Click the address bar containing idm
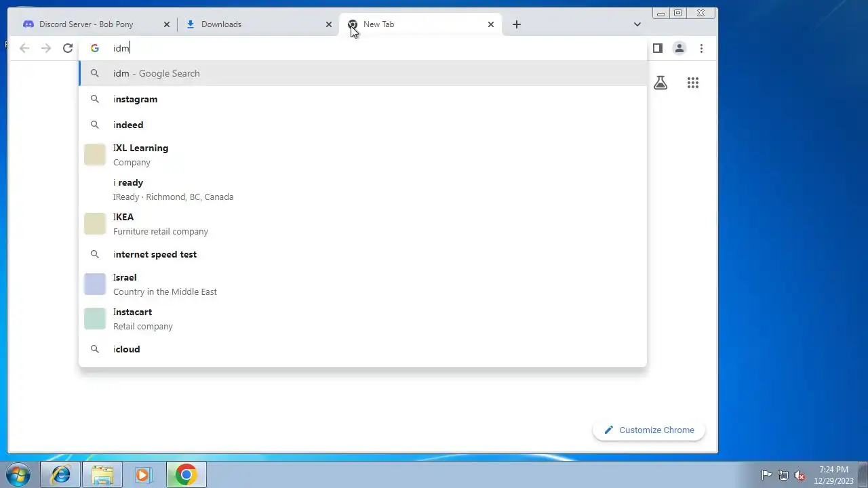This screenshot has height=488, width=868. click(x=363, y=48)
